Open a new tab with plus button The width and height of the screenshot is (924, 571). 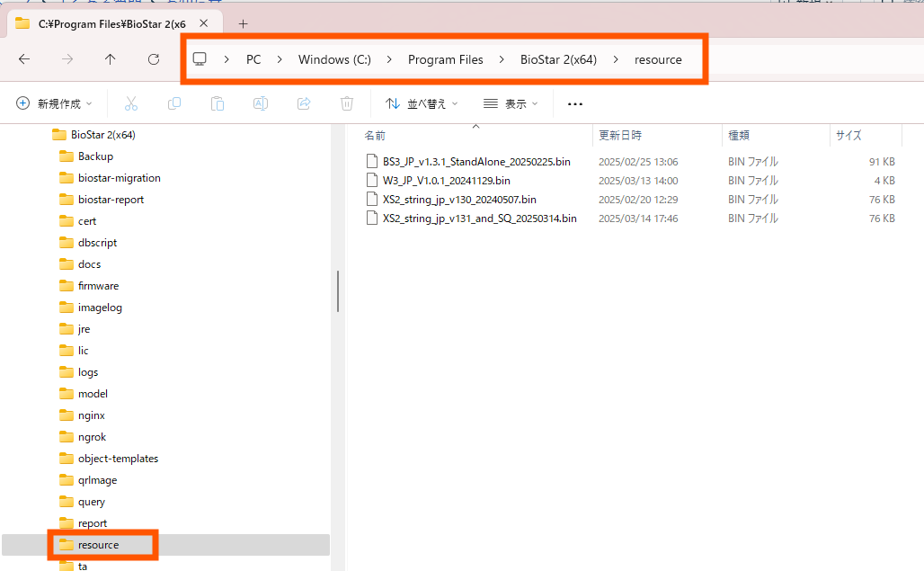pos(243,23)
